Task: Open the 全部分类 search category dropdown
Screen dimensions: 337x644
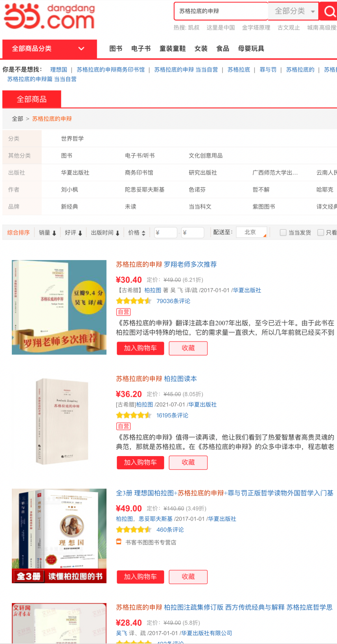Action: coord(293,11)
